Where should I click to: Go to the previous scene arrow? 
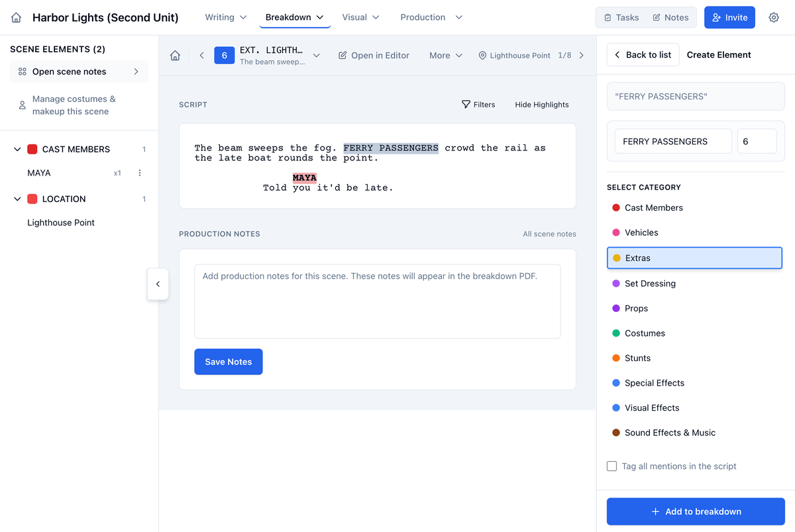201,56
